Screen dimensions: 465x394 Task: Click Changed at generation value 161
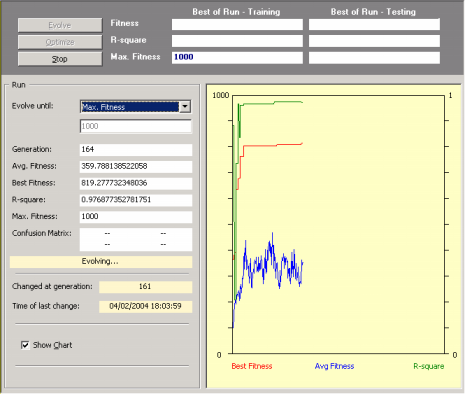click(x=145, y=287)
